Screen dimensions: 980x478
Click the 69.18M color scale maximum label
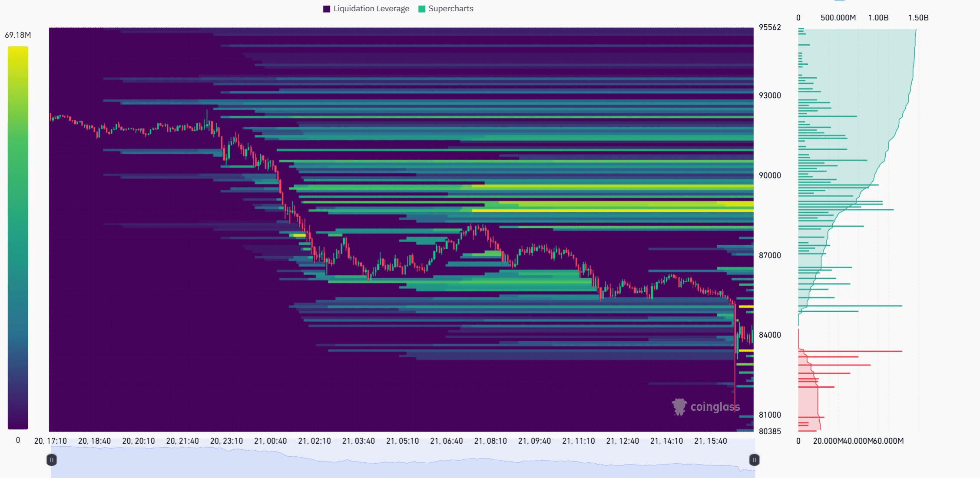tap(18, 35)
